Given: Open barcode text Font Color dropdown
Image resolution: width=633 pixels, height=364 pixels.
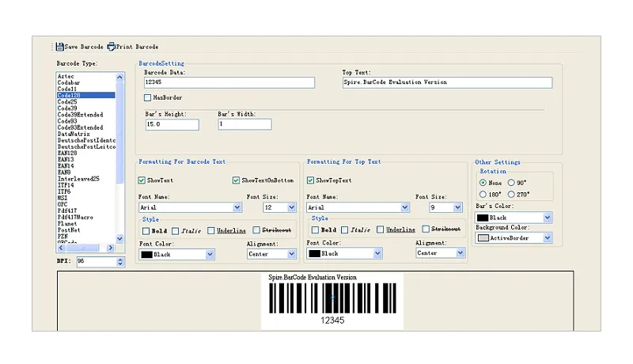Looking at the screenshot, I should coord(210,255).
